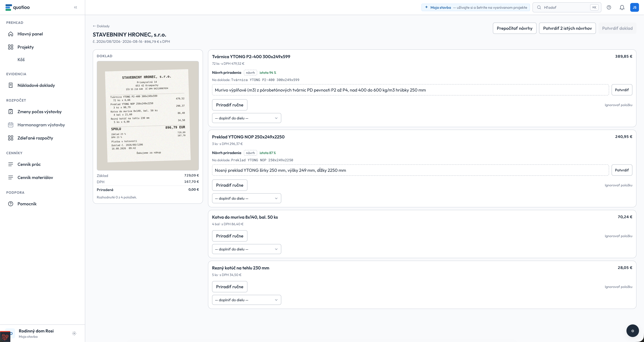This screenshot has height=342, width=644.
Task: Expand dielu dropdown for Rezný kotúč item
Action: pos(247,300)
